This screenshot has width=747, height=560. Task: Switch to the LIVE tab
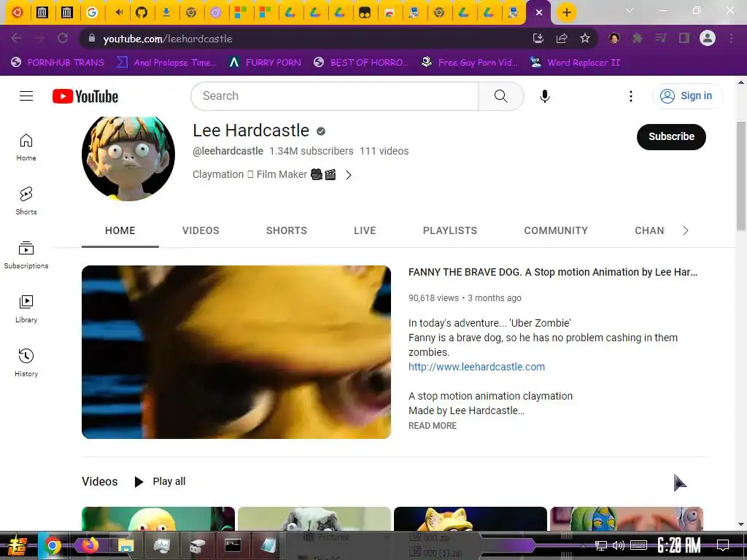point(365,230)
